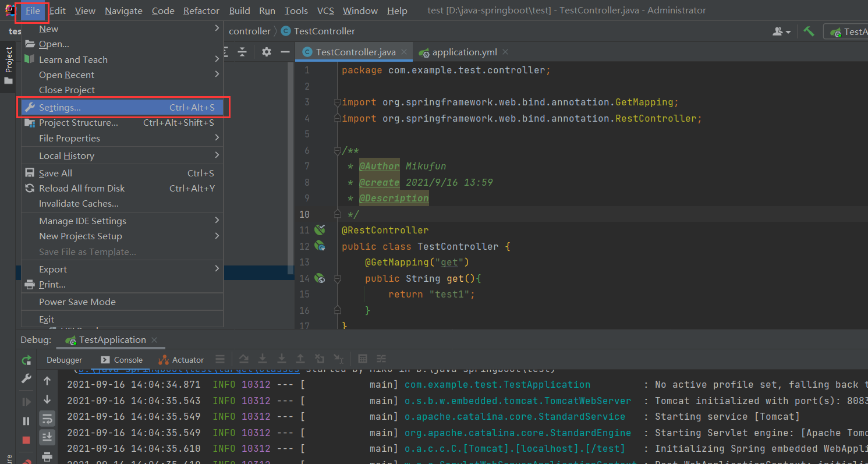This screenshot has height=464, width=868.
Task: Click the Evaluate Expression calculator icon
Action: 362,359
